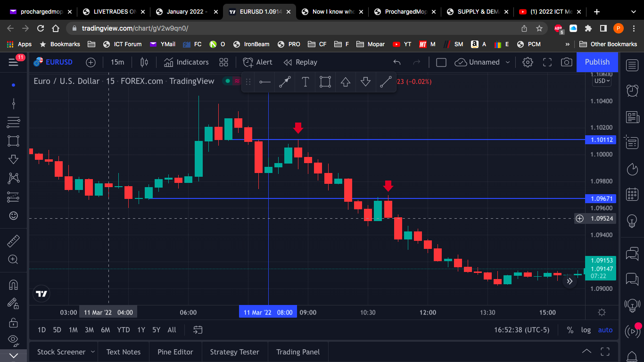Pick arrow down mark in floating toolbar
This screenshot has height=362, width=644.
(x=365, y=82)
